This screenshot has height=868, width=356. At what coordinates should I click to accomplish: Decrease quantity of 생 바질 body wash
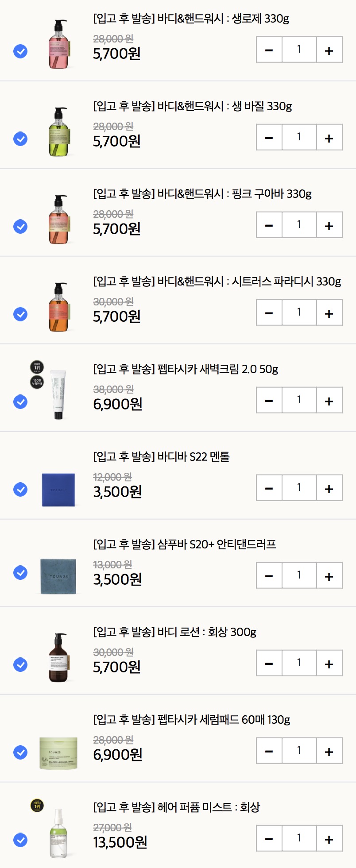269,138
